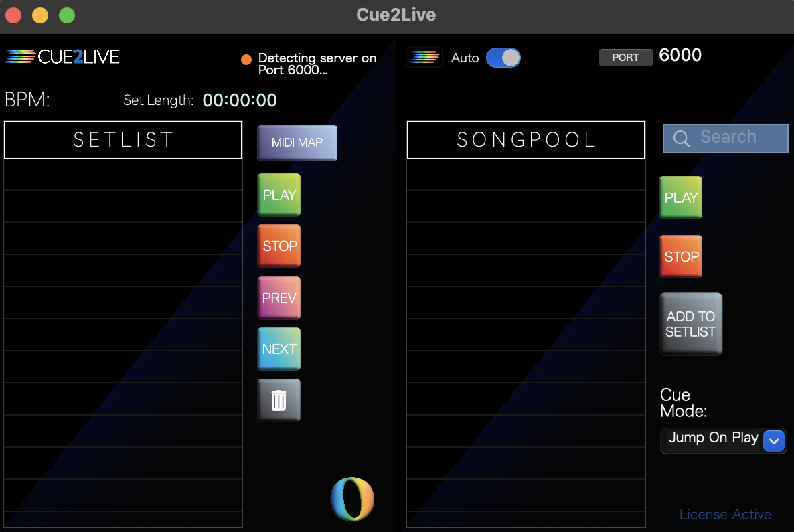Skip to next song with NEXT
Image resolution: width=794 pixels, height=532 pixels.
click(279, 349)
